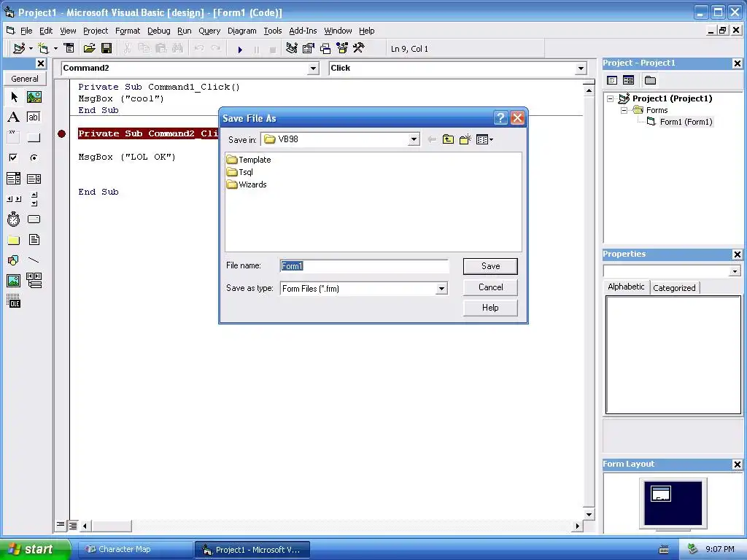This screenshot has width=747, height=560.
Task: Select the Label control tool
Action: tap(14, 117)
